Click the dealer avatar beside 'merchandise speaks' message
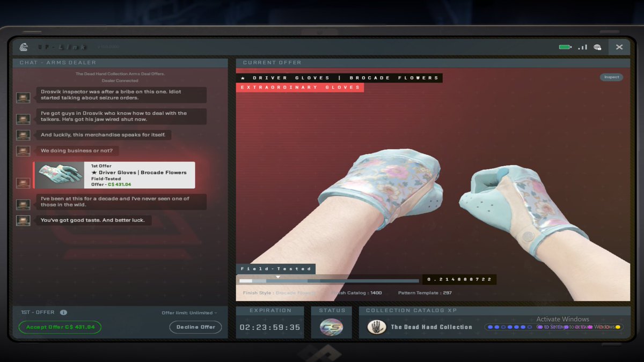Screen dimensions: 644x362 pyautogui.click(x=23, y=135)
